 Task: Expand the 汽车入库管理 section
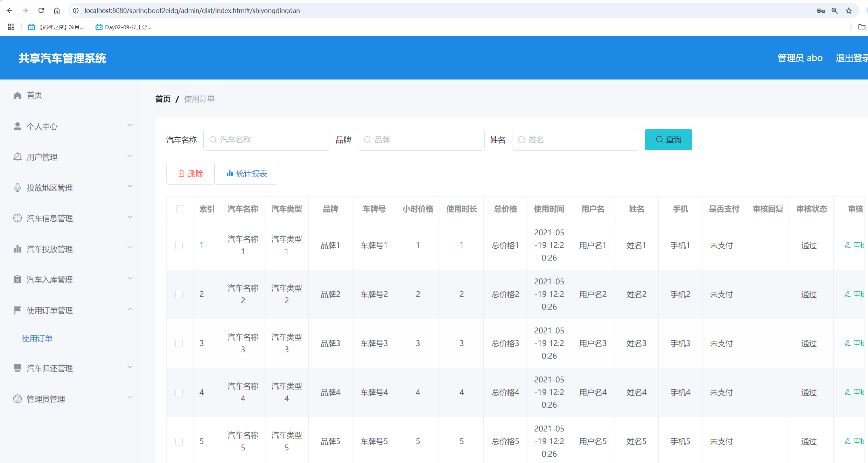click(130, 278)
